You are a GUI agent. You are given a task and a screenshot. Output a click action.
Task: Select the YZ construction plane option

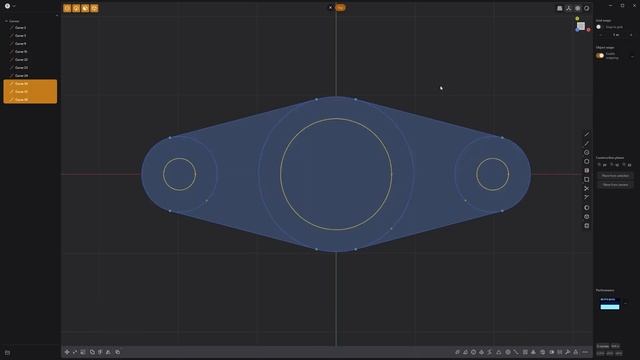(627, 165)
